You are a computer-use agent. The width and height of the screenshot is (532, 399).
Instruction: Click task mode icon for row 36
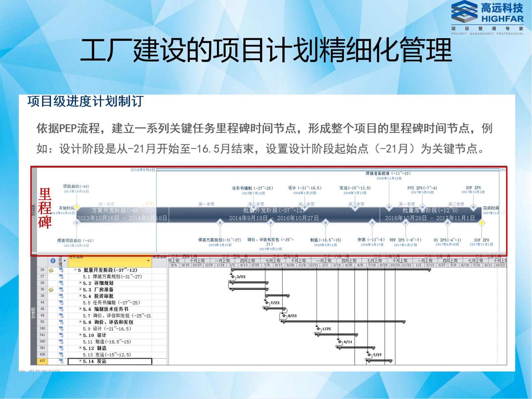coord(61,289)
